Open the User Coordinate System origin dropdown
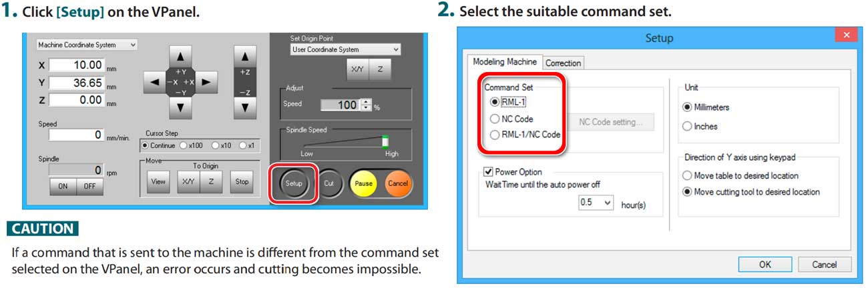The width and height of the screenshot is (868, 288). click(346, 49)
